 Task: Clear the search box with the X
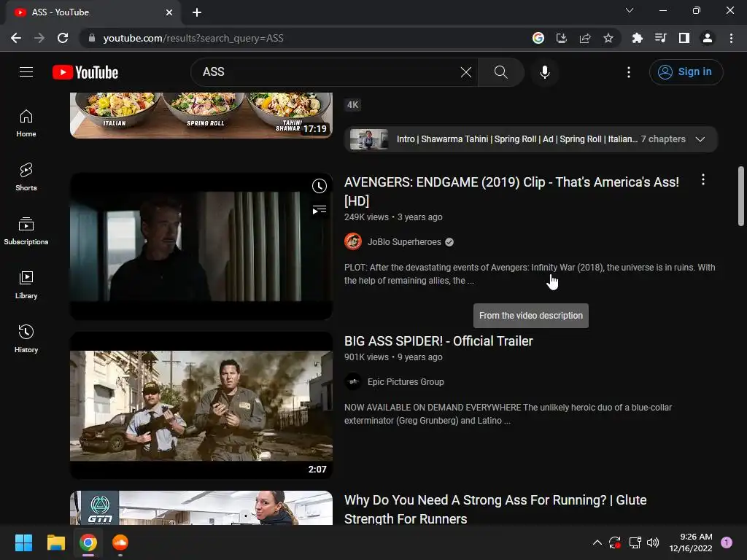click(466, 72)
